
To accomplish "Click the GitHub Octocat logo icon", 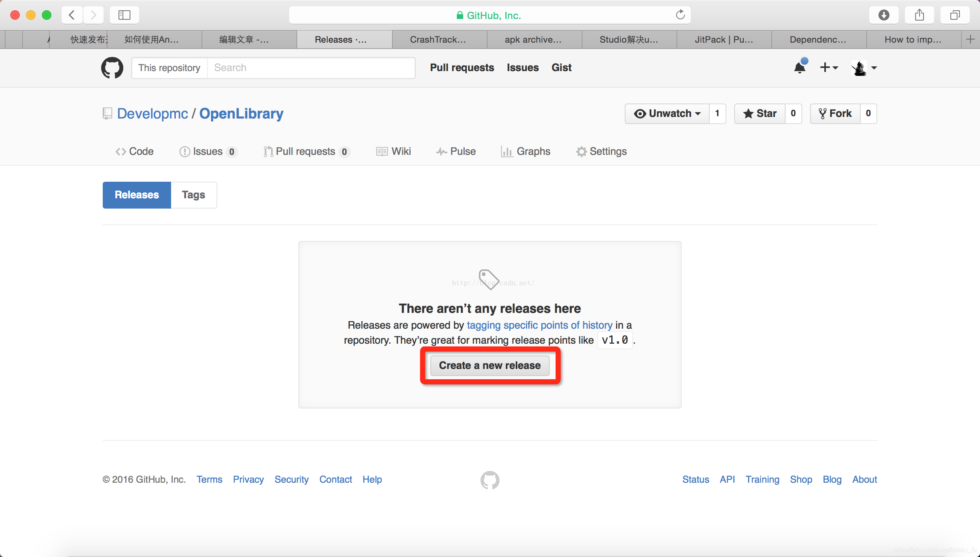I will tap(112, 67).
